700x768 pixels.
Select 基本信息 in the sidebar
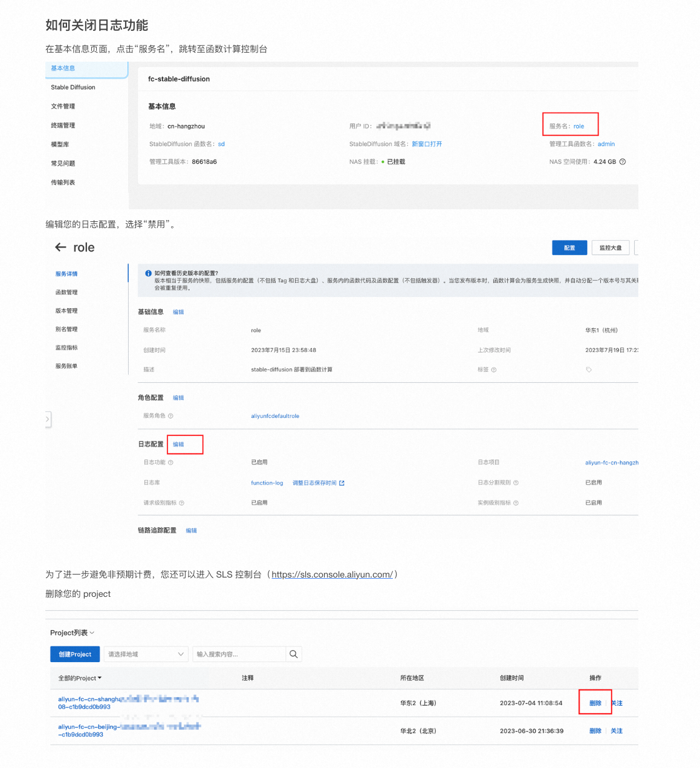point(63,68)
